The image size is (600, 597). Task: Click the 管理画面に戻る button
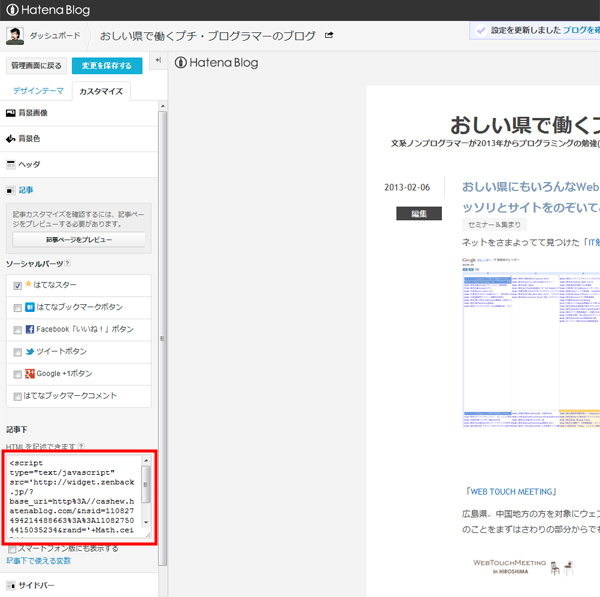pyautogui.click(x=36, y=66)
